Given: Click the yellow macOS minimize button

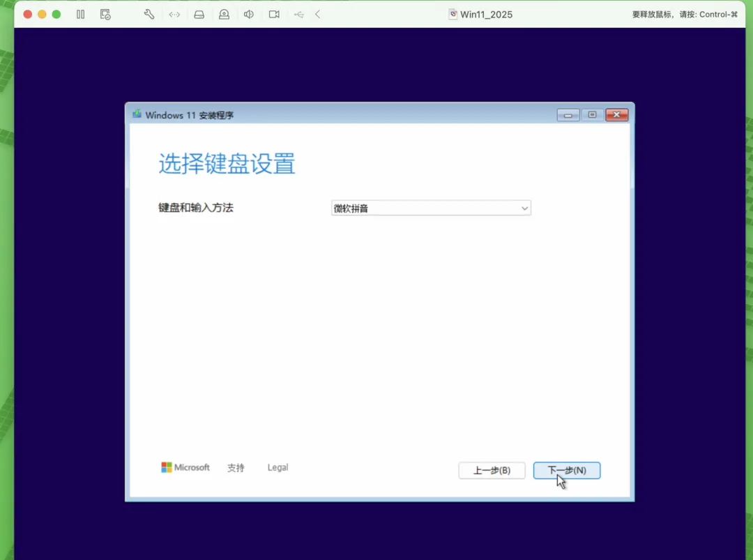Looking at the screenshot, I should tap(43, 15).
